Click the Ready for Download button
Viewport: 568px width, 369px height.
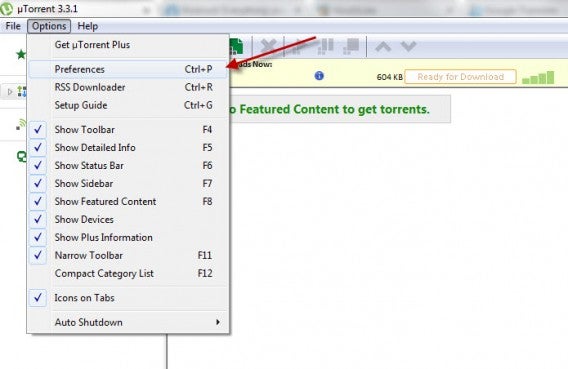point(460,77)
